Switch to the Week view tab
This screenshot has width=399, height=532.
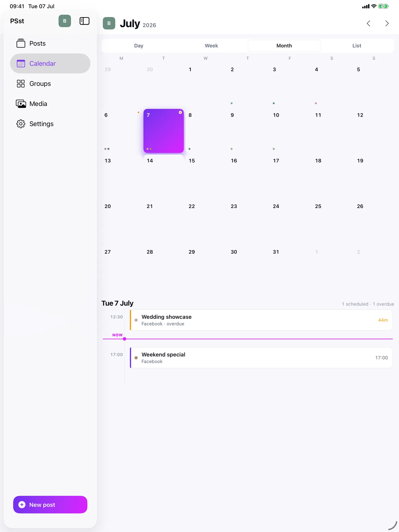click(211, 46)
